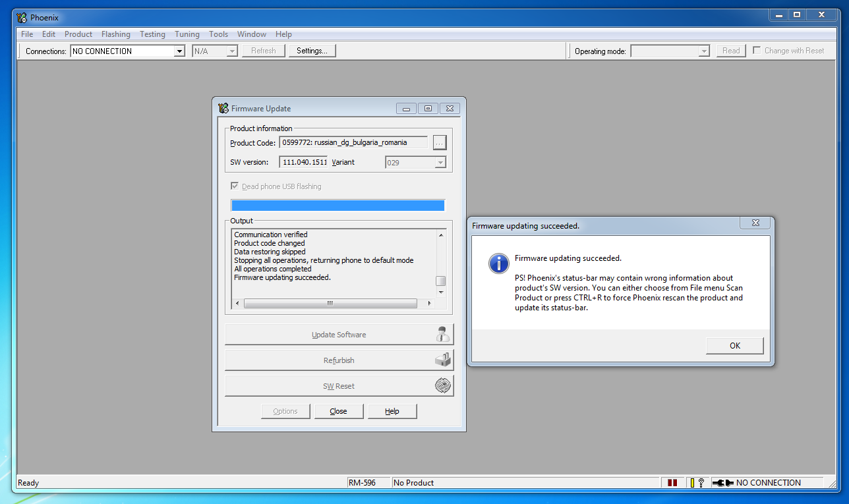Click the Refurbish button
The image size is (849, 504).
pos(339,360)
